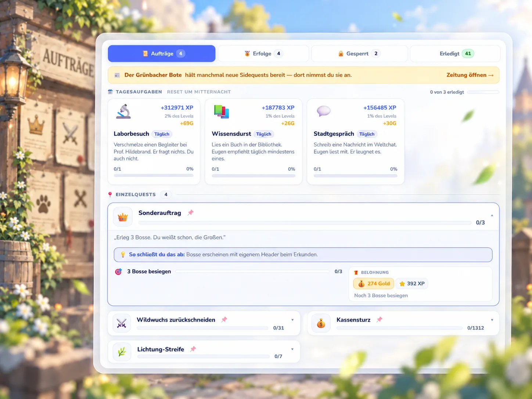This screenshot has width=532, height=399.
Task: Click the target icon beside 3 Bosse besiegen
Action: point(118,272)
